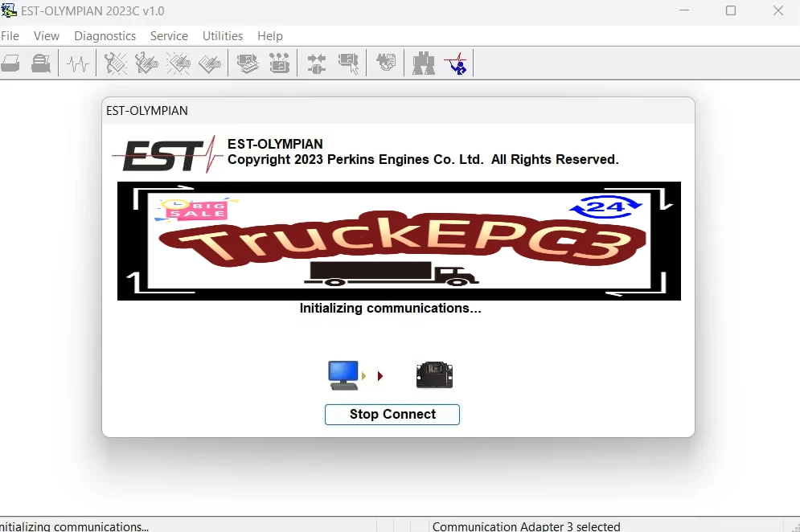Click the EST-OLYMPIAN dialog title bar
This screenshot has width=800, height=532.
tap(398, 111)
